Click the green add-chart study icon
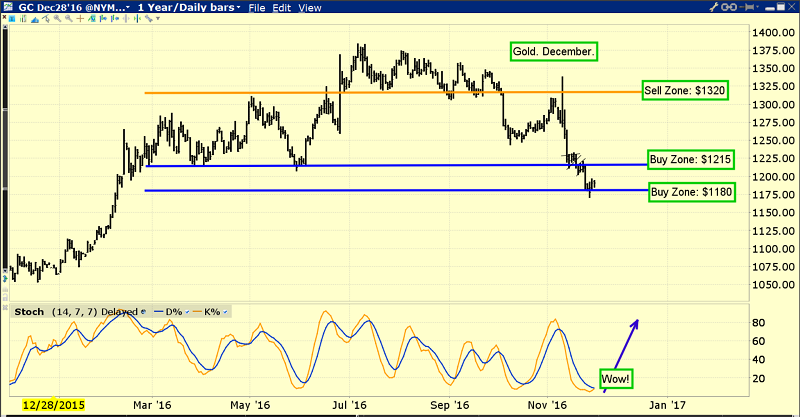800x417 pixels. click(92, 18)
